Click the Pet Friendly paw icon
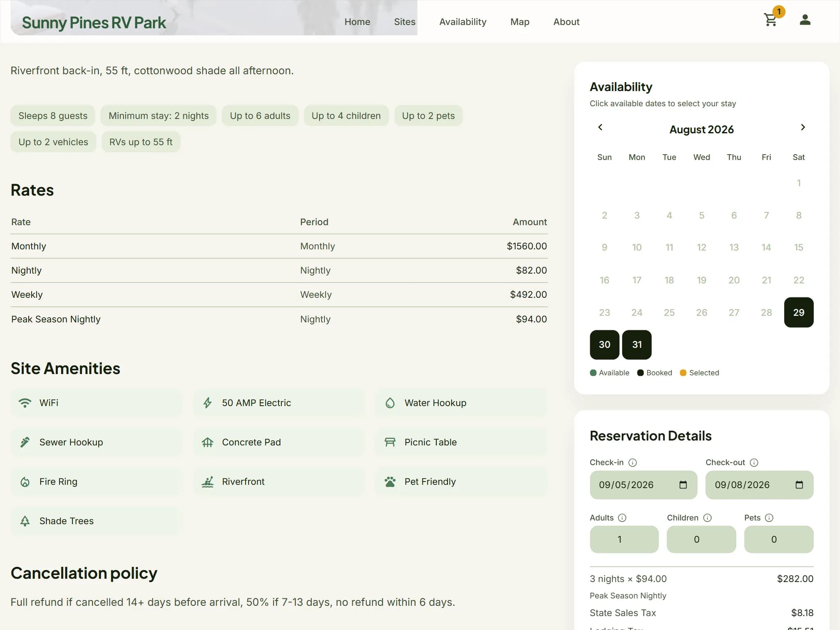This screenshot has height=630, width=840. [390, 482]
